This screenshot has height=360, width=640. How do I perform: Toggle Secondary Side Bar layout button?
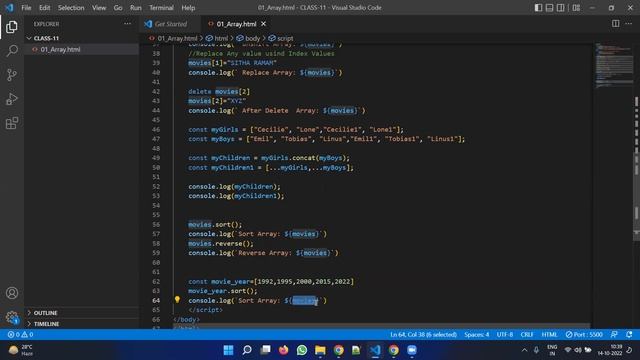tap(561, 8)
